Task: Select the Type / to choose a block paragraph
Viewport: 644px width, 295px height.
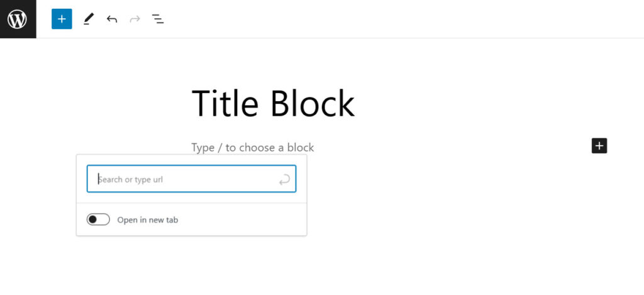Action: pyautogui.click(x=253, y=147)
